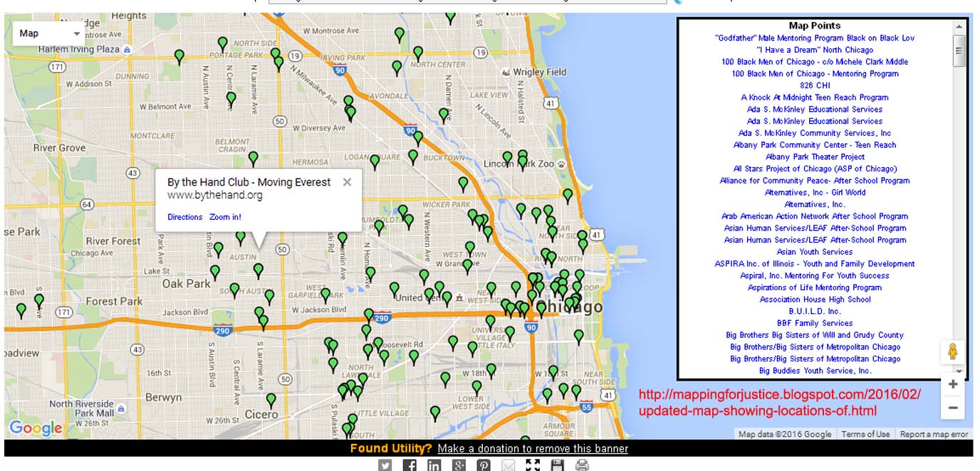Screen dimensions: 980x471
Task: Zoom the map in with the plus button
Action: click(953, 383)
